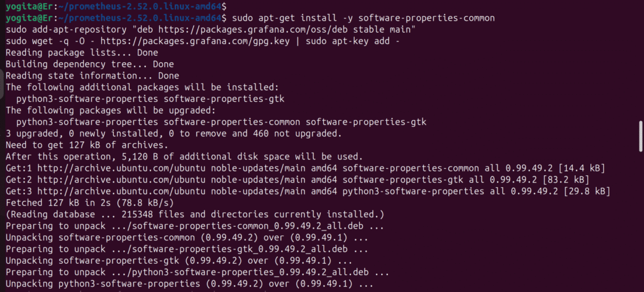Click the '3 upgraded, 0 newly installed' line

174,134
